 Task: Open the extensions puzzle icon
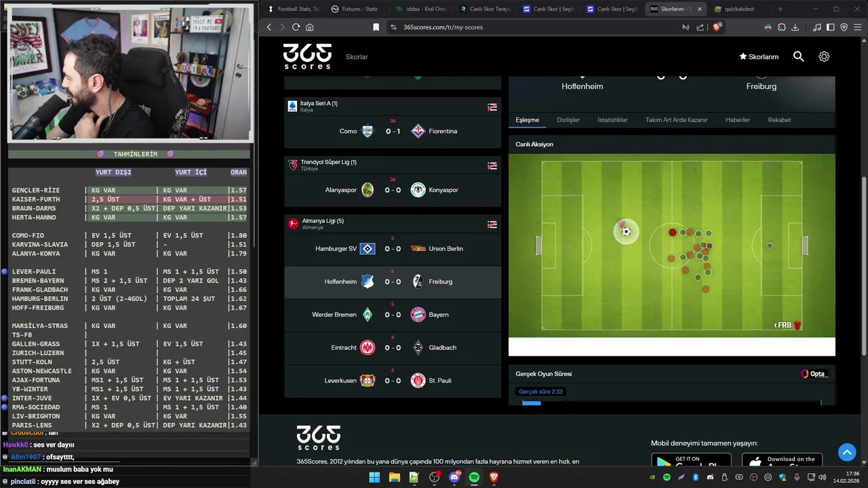pyautogui.click(x=782, y=27)
